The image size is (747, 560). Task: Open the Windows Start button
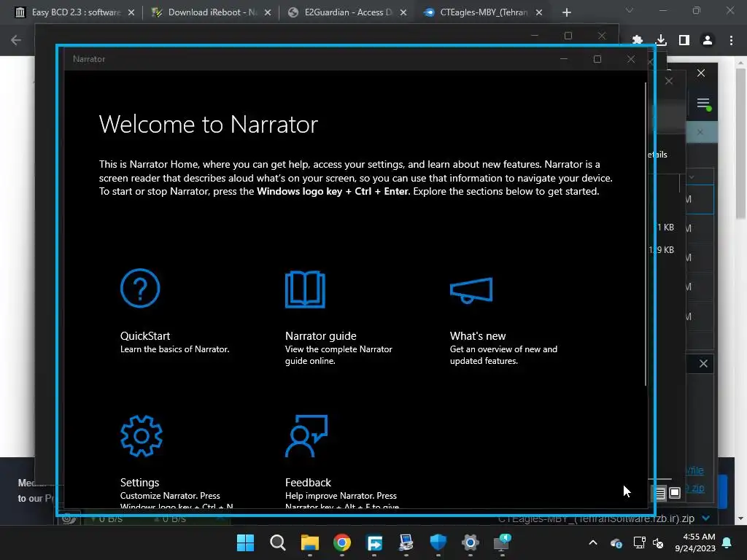click(245, 542)
